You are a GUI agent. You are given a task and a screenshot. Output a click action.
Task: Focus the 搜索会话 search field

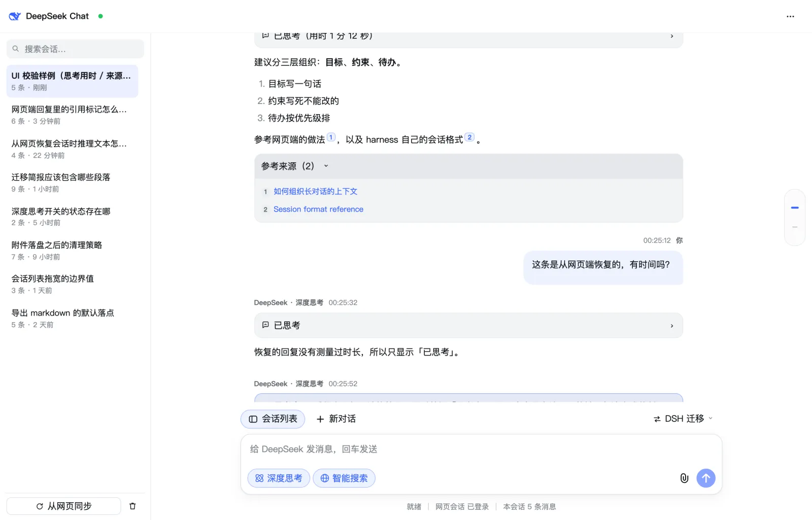click(x=75, y=49)
